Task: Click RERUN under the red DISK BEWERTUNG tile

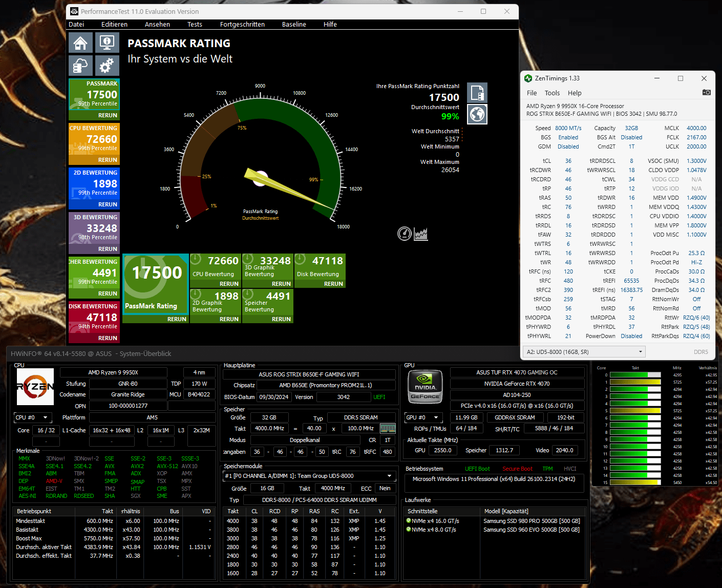Action: point(108,338)
